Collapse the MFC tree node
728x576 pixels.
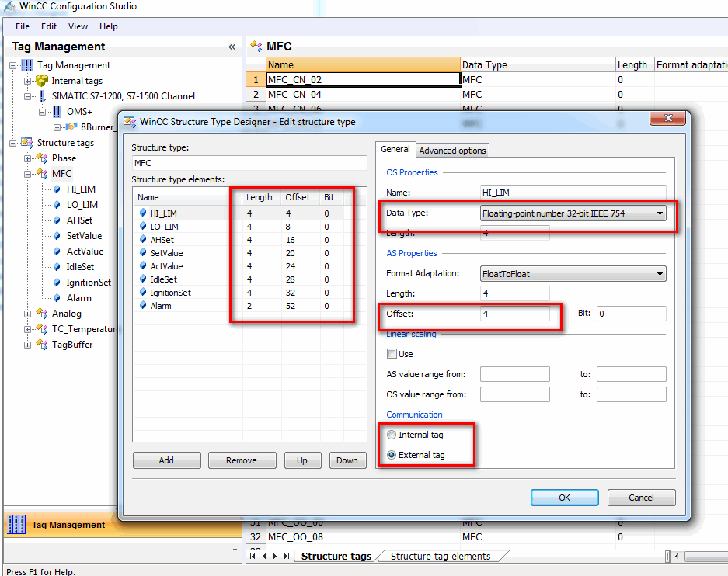(28, 174)
